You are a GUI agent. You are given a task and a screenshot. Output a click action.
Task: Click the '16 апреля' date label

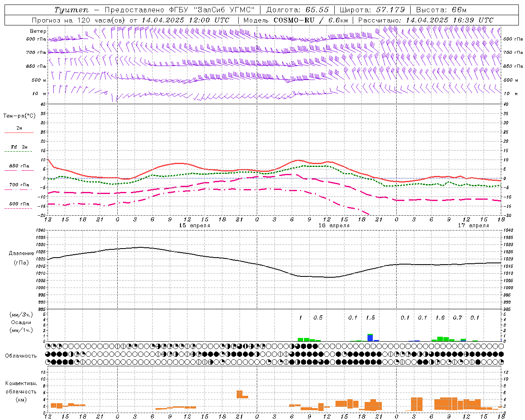pos(334,226)
